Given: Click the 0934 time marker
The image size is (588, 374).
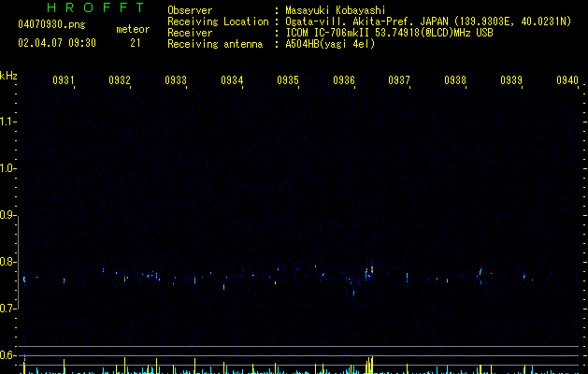Looking at the screenshot, I should (x=232, y=79).
